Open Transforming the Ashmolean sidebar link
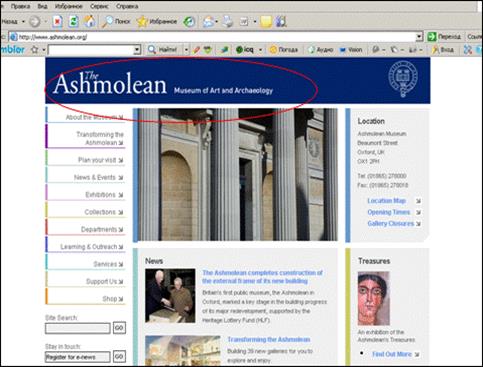Screen dimensions: 483x367 [x=100, y=138]
